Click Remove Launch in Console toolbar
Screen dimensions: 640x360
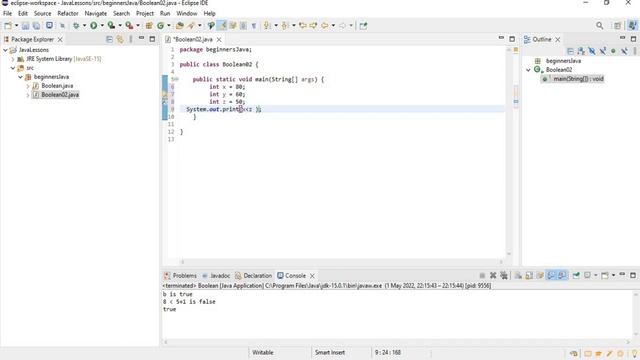tap(493, 276)
